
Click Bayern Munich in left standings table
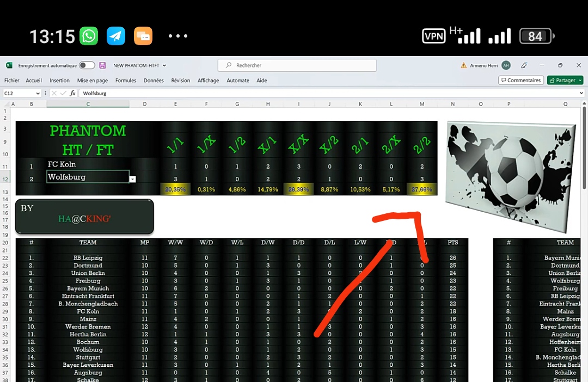point(88,288)
